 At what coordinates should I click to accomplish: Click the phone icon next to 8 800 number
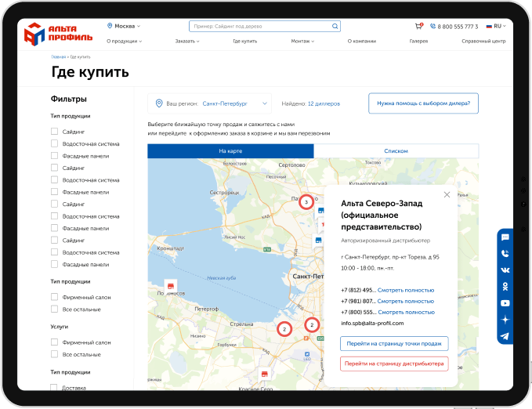pos(432,26)
